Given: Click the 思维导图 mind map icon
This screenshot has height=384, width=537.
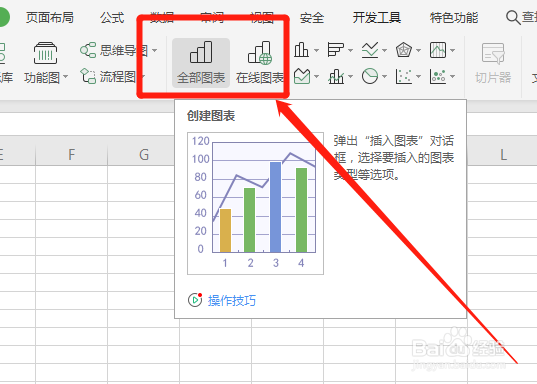Looking at the screenshot, I should point(88,50).
